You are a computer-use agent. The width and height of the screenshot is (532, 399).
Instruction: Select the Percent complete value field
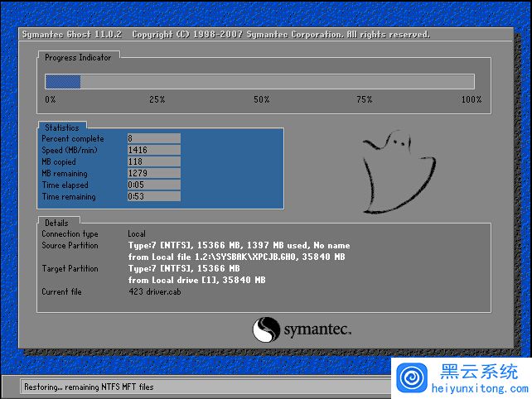pyautogui.click(x=153, y=139)
